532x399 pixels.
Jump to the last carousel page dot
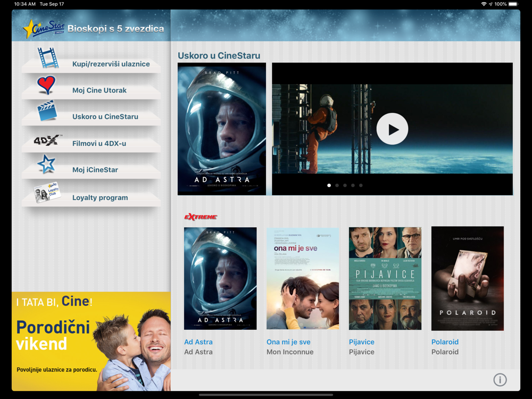tap(361, 185)
